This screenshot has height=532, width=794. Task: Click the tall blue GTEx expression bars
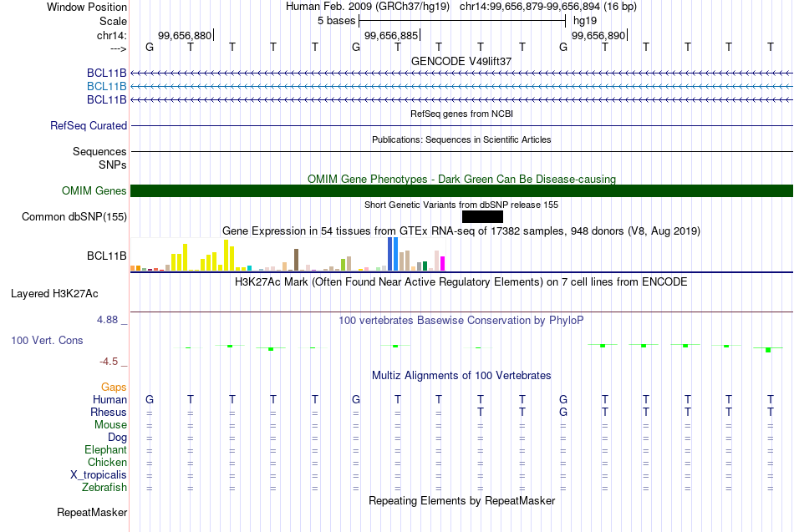pyautogui.click(x=393, y=254)
